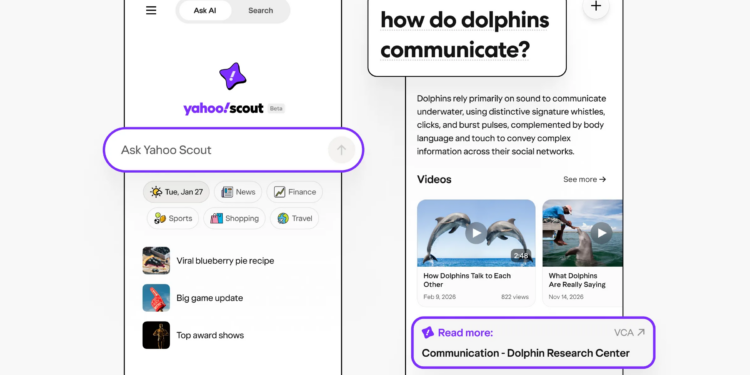Click the shopping bags icon
Screen dimensions: 750x375
[x=217, y=219]
